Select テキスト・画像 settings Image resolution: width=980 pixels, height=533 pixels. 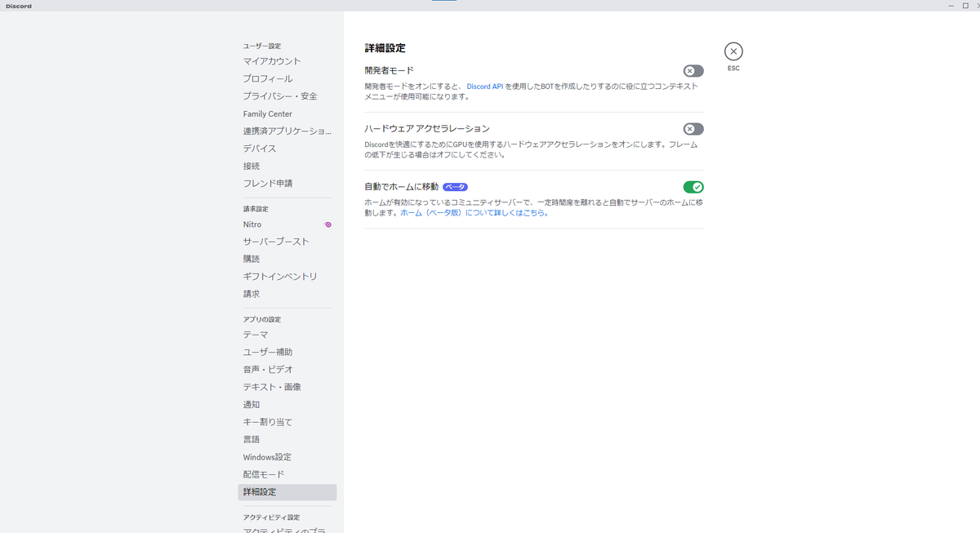coord(287,387)
